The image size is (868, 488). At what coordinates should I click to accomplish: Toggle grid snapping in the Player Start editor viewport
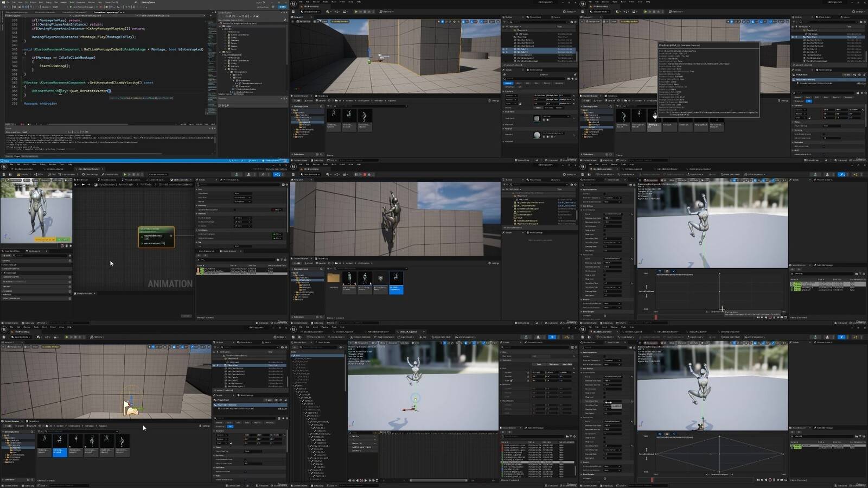[x=174, y=347]
